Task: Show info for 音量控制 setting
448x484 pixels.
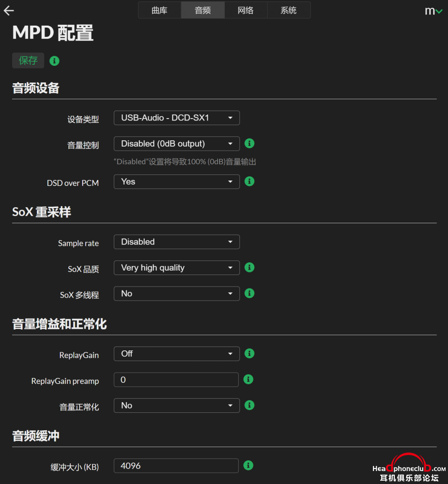Action: [249, 143]
